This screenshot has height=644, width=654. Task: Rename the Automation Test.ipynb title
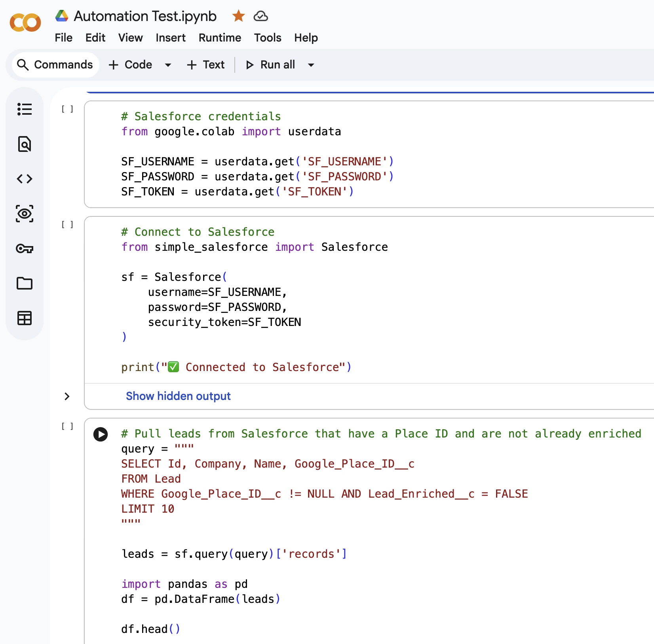(x=145, y=16)
